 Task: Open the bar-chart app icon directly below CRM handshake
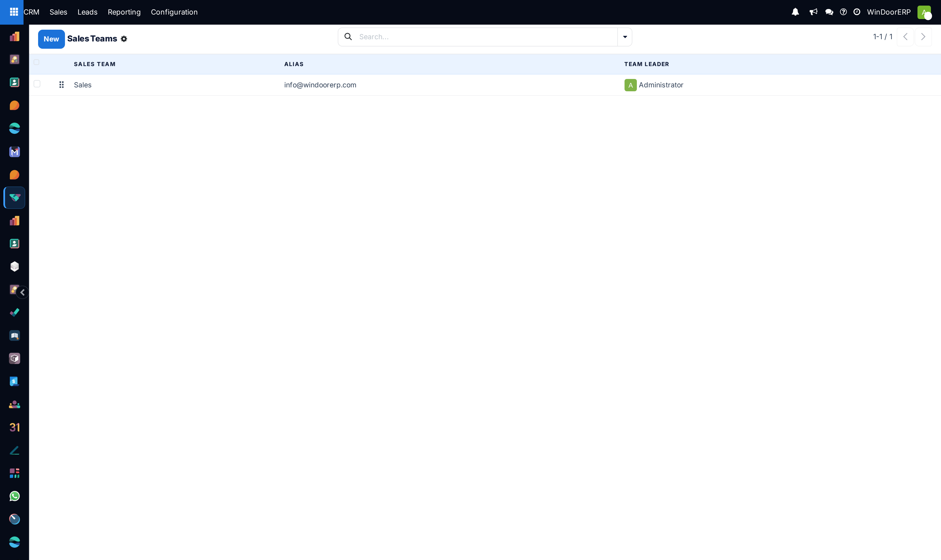point(14,221)
